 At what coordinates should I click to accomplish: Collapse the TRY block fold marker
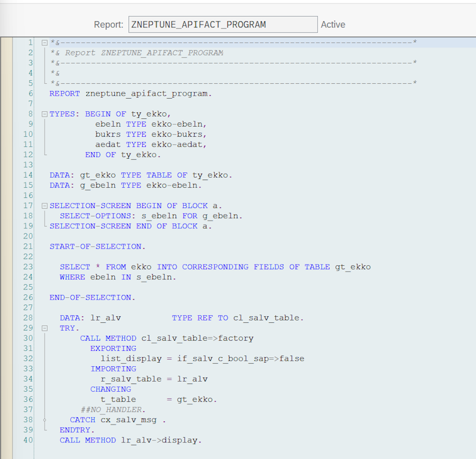pyautogui.click(x=45, y=328)
